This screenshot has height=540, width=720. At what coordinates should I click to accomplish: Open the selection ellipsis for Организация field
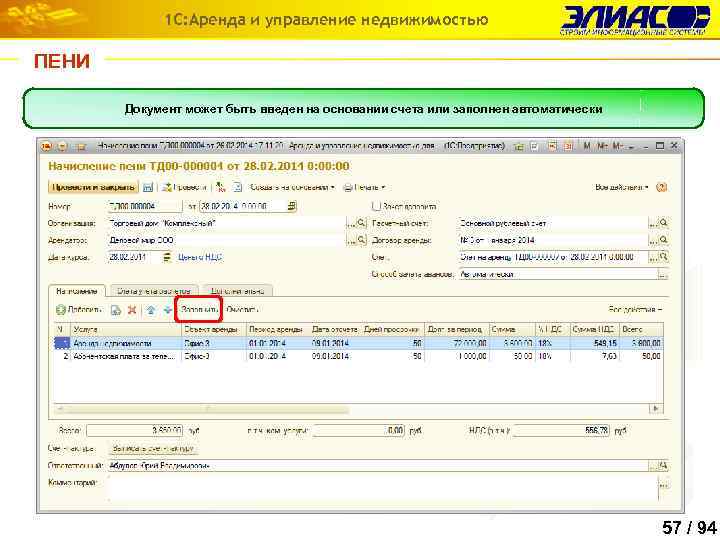351,224
